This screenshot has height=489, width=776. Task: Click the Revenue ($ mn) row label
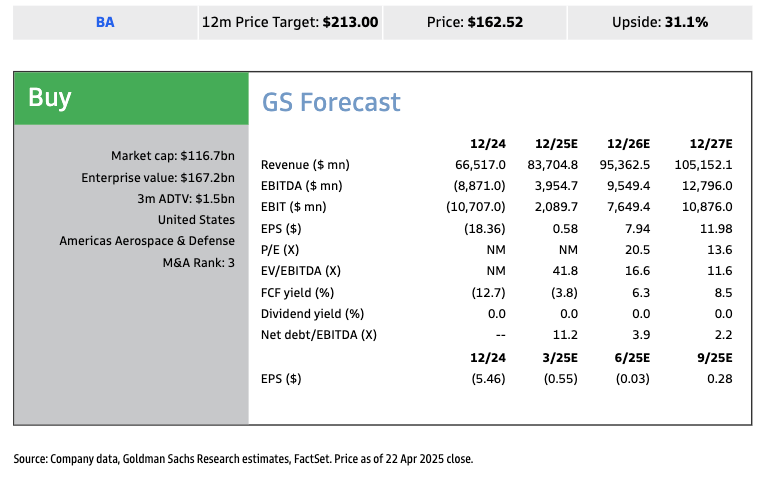(x=305, y=164)
